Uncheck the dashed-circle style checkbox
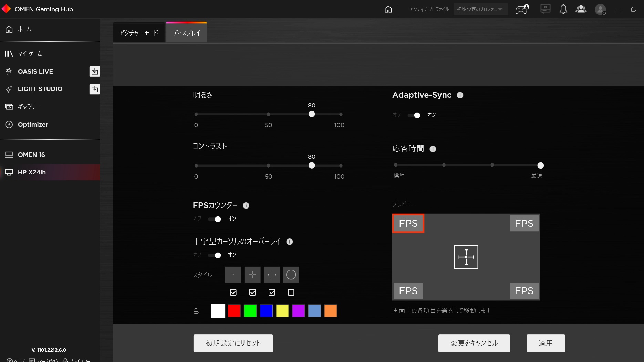644x362 pixels. click(x=272, y=292)
